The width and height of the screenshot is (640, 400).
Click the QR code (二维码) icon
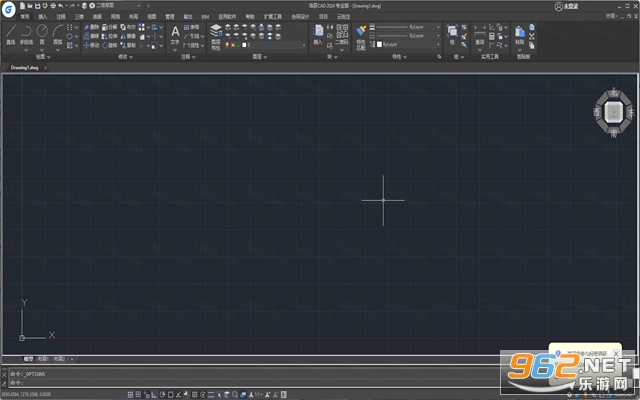342,34
